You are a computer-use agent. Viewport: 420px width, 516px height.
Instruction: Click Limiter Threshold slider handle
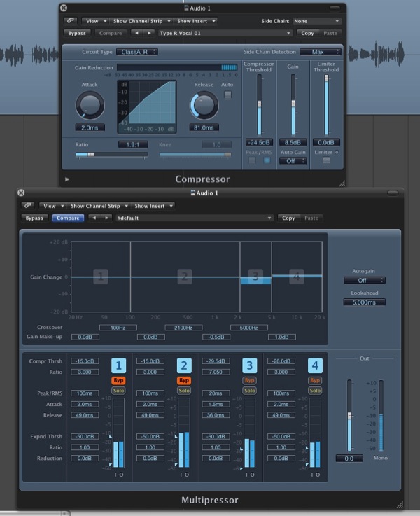pos(326,78)
